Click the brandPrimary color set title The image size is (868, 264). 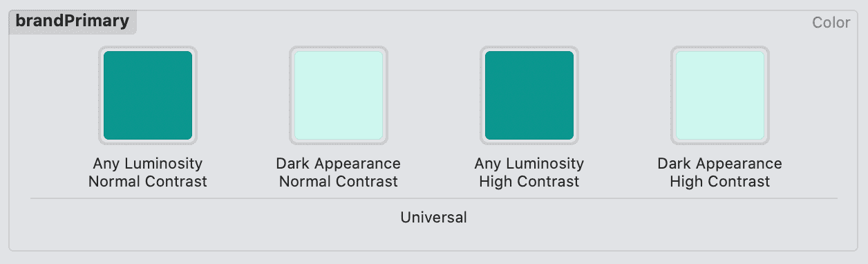point(73,21)
